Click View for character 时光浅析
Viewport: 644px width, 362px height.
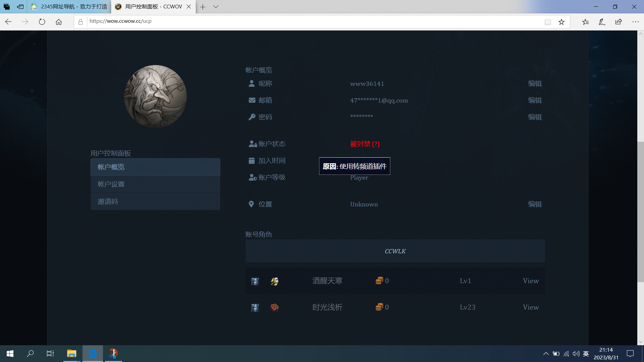coord(530,307)
